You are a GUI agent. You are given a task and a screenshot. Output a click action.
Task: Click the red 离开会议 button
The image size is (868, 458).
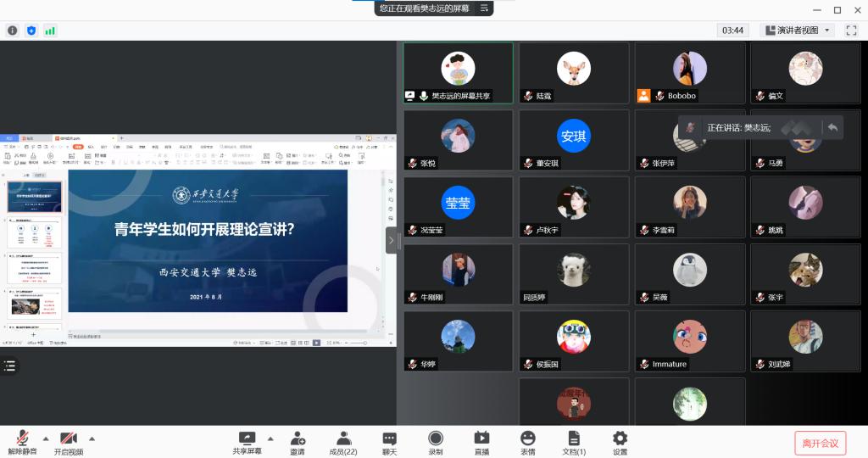pyautogui.click(x=820, y=443)
